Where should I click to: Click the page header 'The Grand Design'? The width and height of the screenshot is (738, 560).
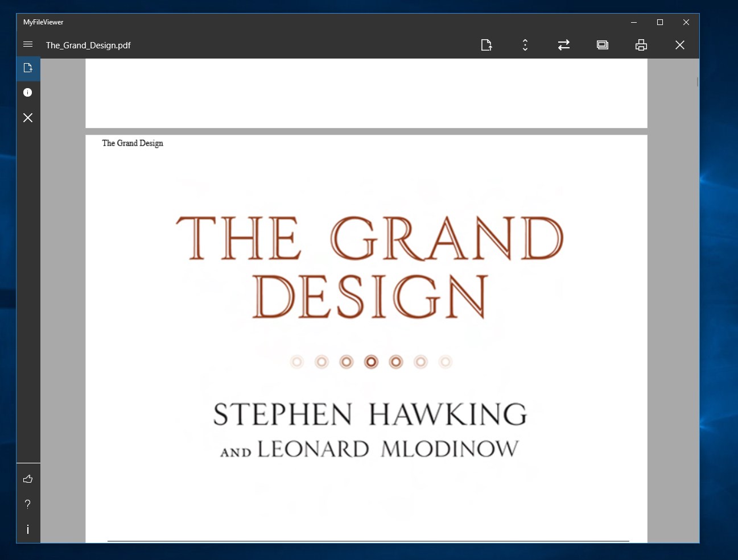pos(133,143)
